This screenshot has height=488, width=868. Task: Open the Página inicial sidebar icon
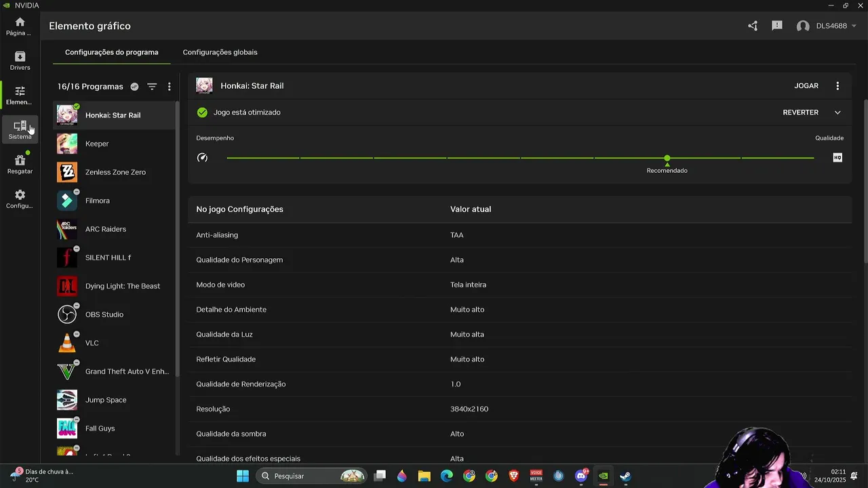click(20, 26)
